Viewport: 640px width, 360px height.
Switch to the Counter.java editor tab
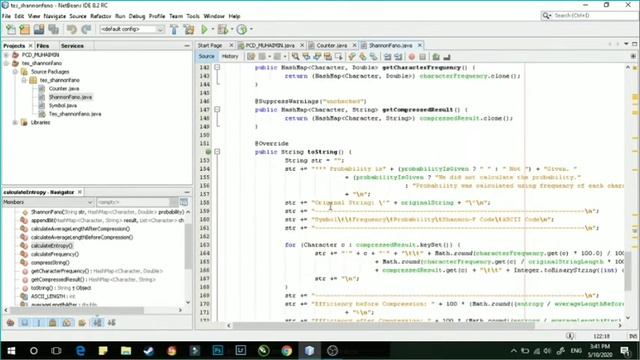tap(331, 45)
